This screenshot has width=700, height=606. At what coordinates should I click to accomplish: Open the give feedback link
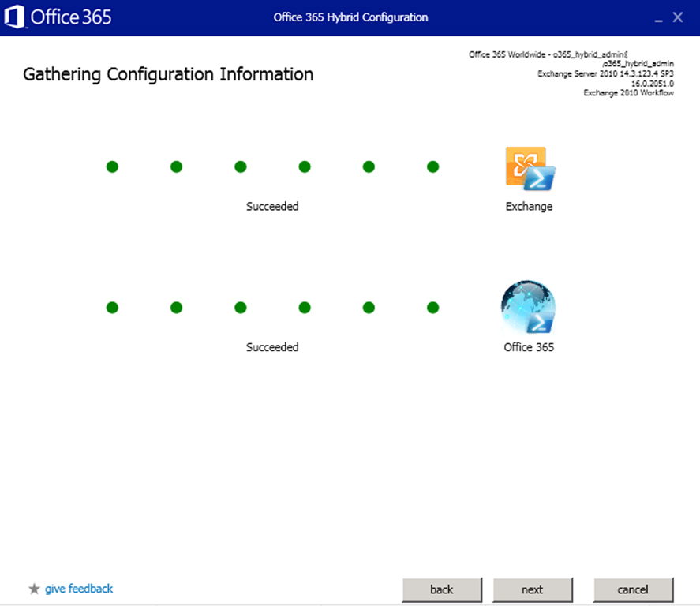[x=79, y=589]
